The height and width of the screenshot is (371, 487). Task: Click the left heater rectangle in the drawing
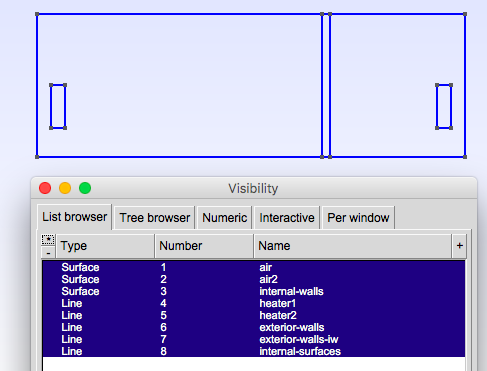tap(58, 106)
